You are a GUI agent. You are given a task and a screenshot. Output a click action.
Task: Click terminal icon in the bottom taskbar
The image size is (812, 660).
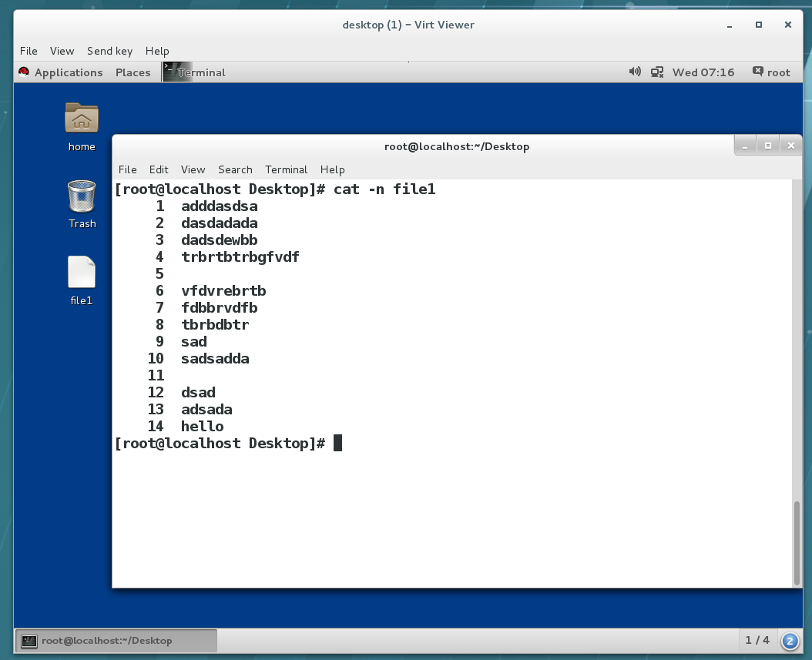pyautogui.click(x=29, y=641)
